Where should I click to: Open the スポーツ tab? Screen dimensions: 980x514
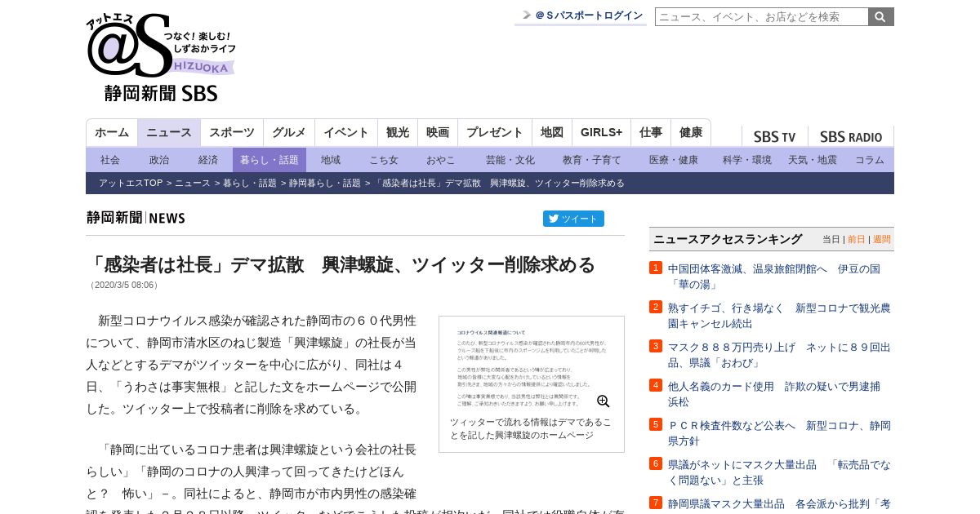tap(232, 133)
